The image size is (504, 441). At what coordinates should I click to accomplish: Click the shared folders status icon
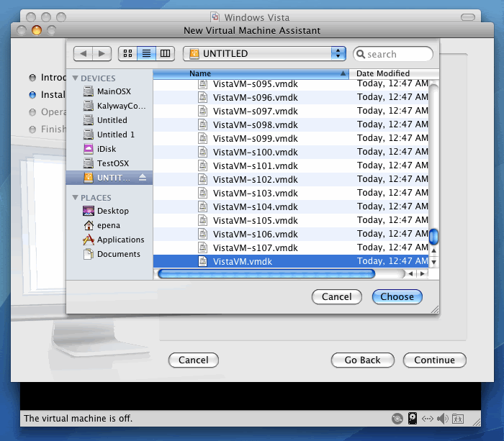(458, 419)
